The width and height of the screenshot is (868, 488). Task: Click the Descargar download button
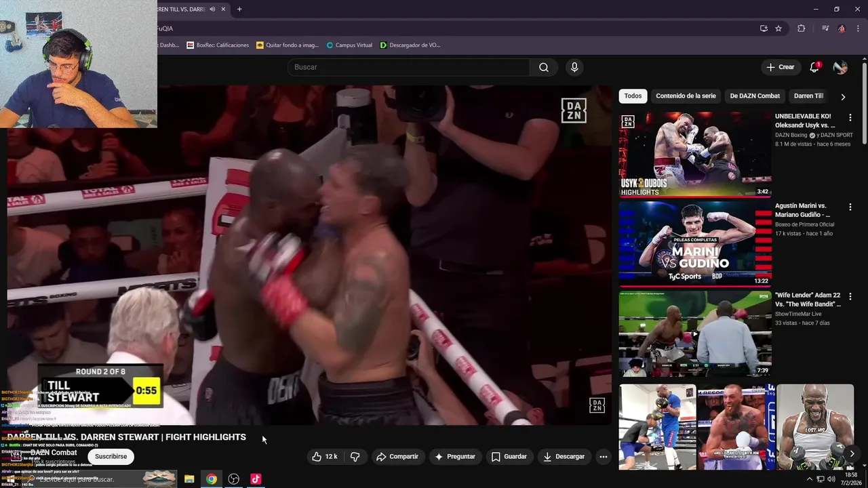pos(564,457)
